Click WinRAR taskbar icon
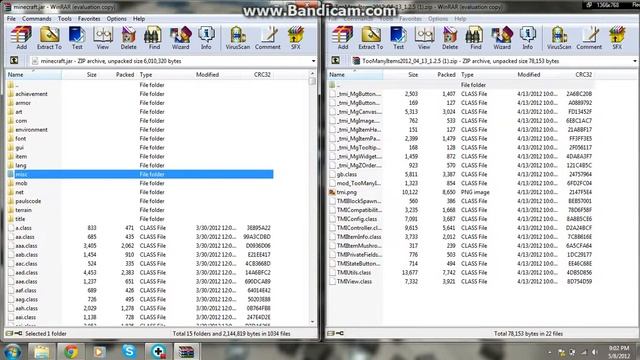 coord(187,351)
